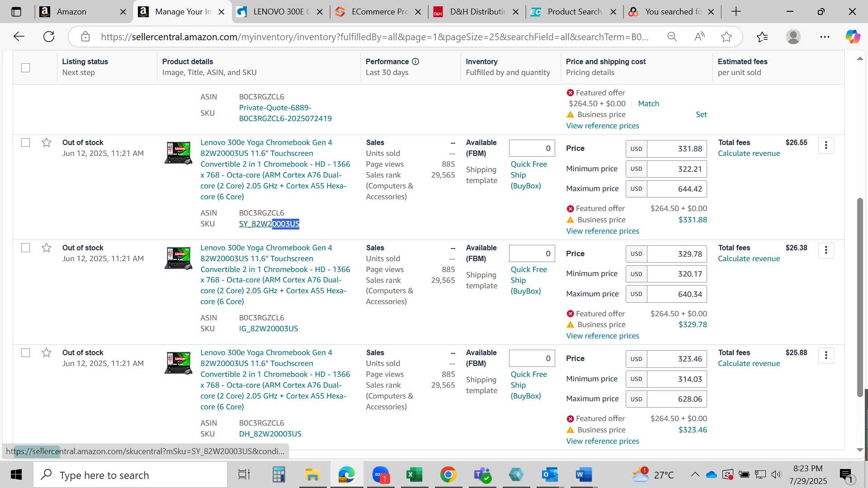Viewport: 868px width, 488px height.
Task: Activate Read Aloud icon
Action: [x=699, y=37]
